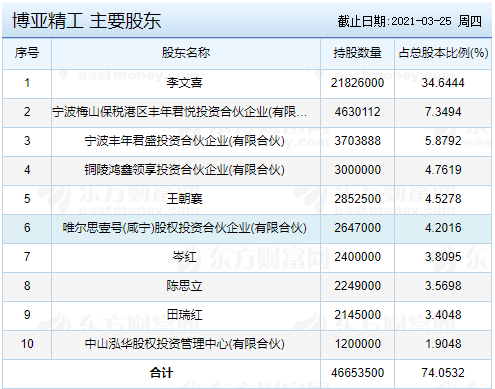Screen dimensions: 495x389
Task: Click the 合计 total row label
Action: [161, 373]
